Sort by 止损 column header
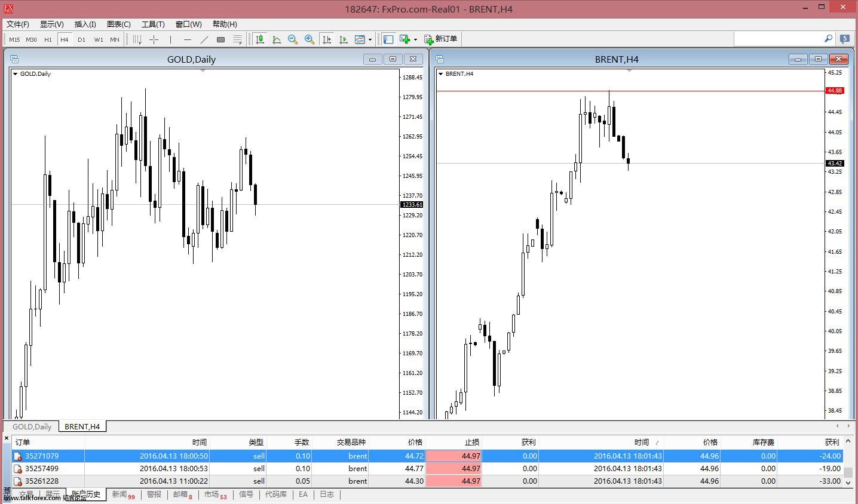 point(453,442)
